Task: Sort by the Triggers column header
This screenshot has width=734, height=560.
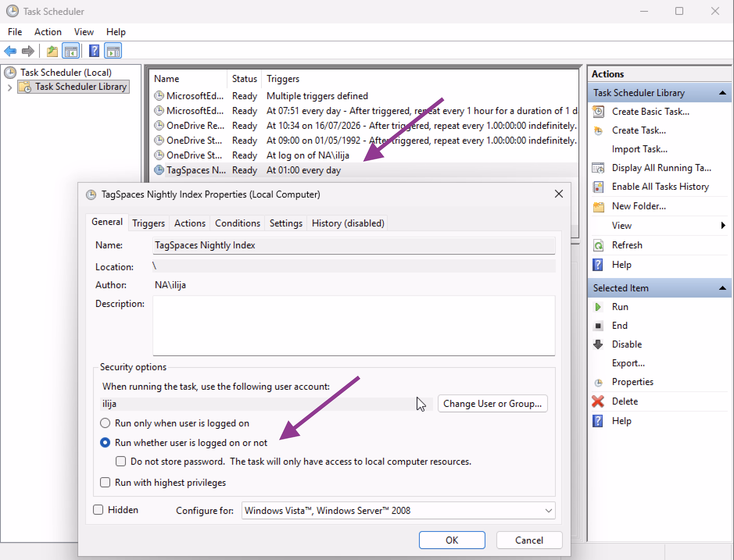Action: [x=420, y=79]
